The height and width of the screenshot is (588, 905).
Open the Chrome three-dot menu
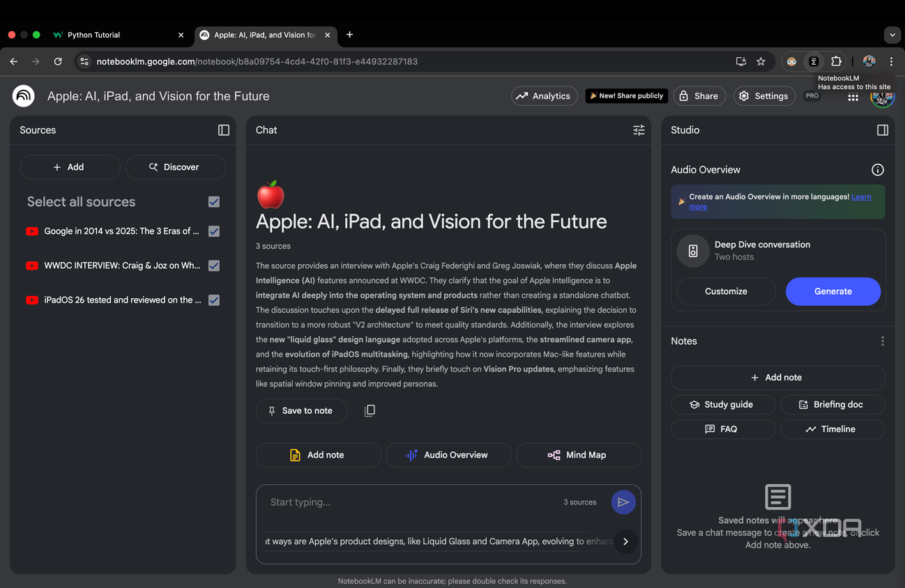point(891,61)
